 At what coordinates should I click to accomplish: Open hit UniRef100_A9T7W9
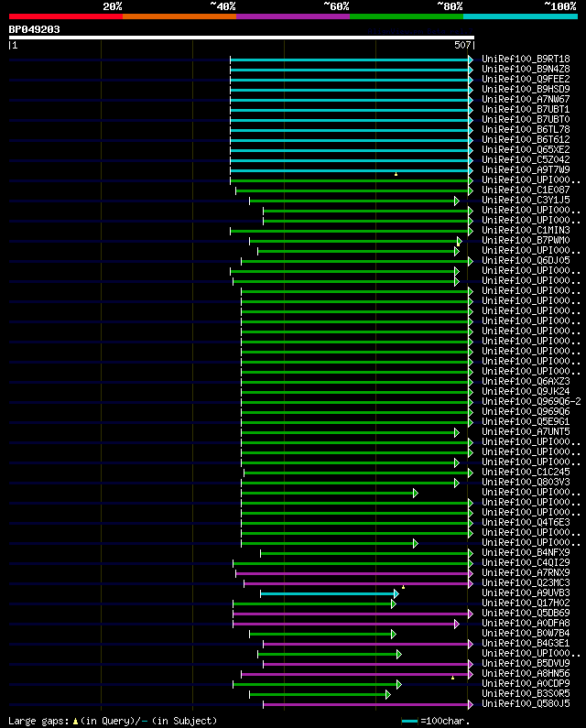(526, 170)
